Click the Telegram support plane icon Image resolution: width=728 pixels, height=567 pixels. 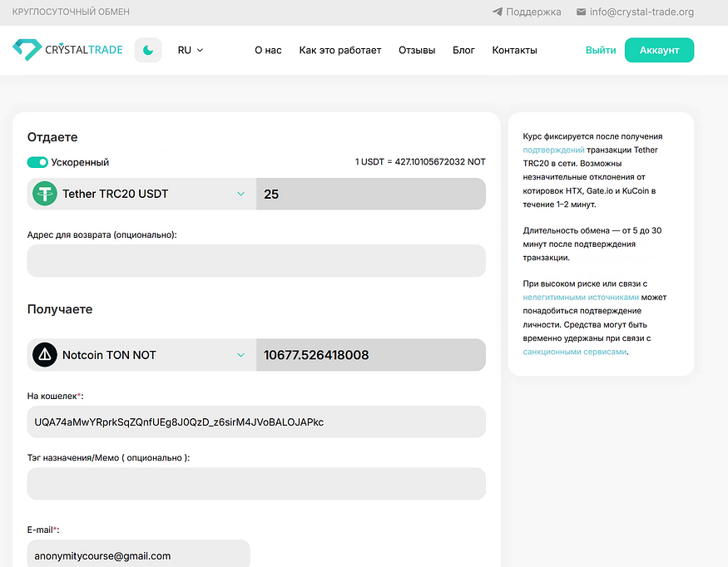(498, 12)
